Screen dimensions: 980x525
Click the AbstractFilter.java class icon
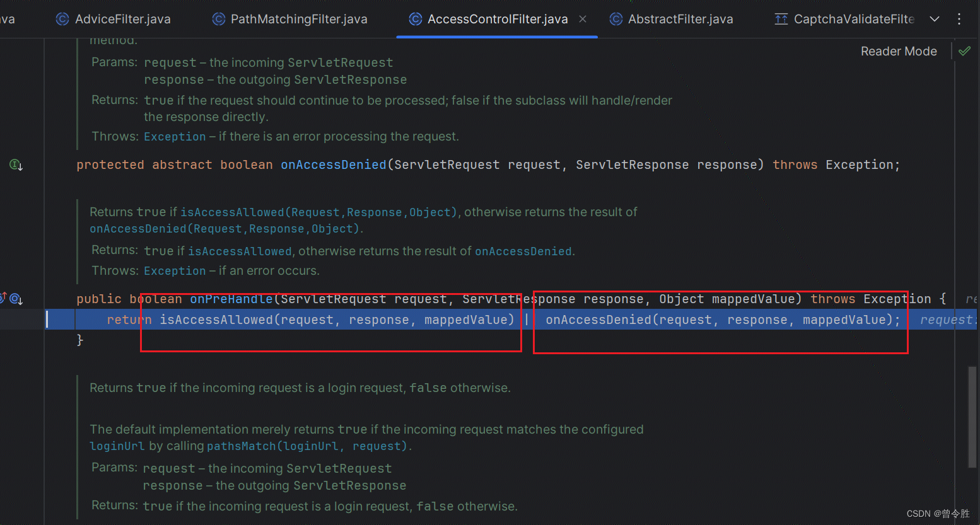pos(616,19)
